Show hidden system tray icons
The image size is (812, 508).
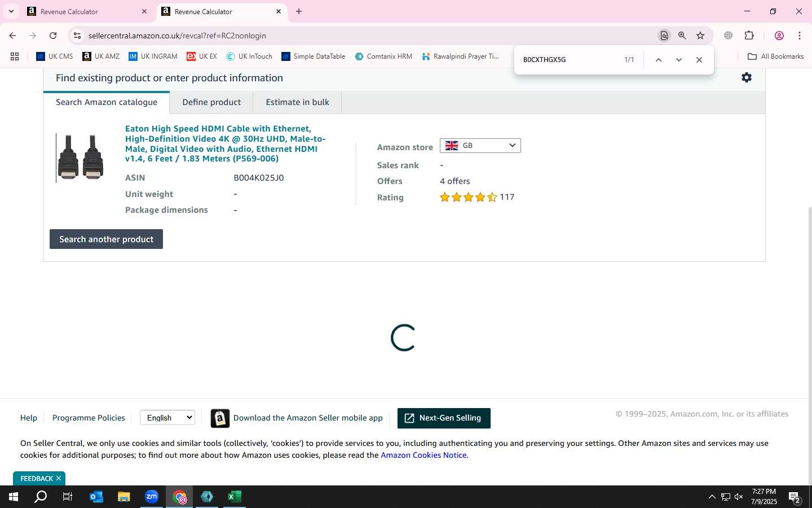pyautogui.click(x=712, y=497)
